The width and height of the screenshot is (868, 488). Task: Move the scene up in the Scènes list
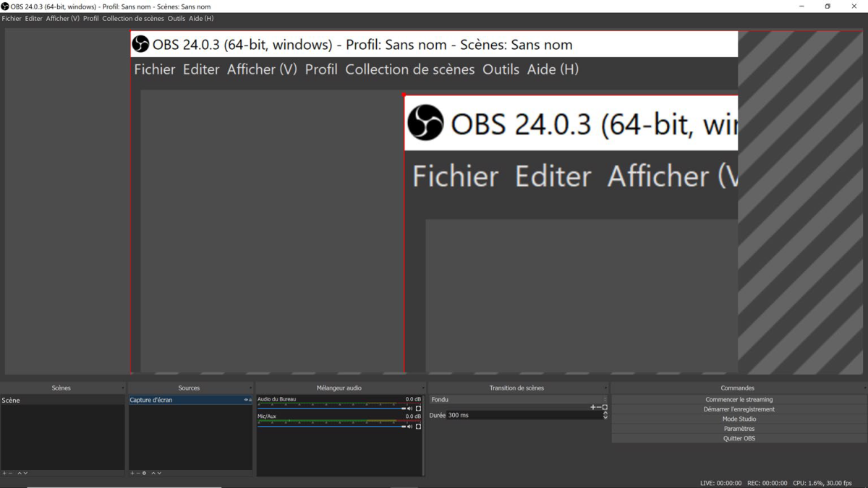[20, 474]
